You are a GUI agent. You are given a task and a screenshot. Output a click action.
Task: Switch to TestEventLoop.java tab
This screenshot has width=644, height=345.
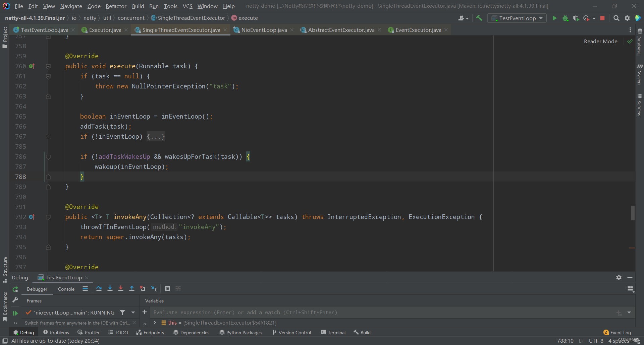click(44, 30)
